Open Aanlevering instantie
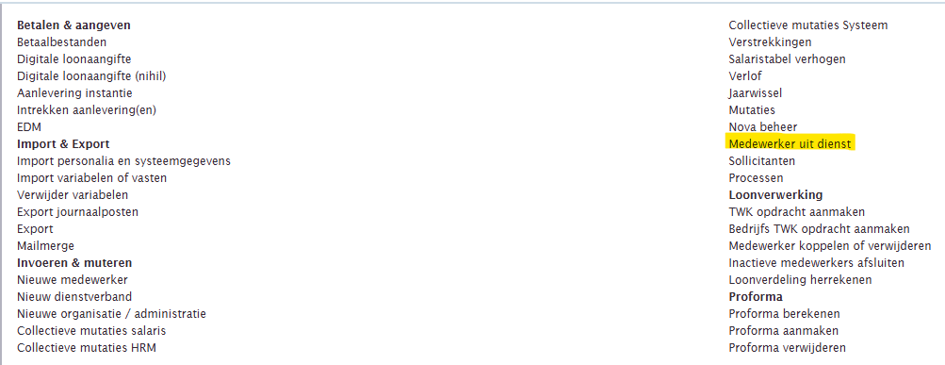Viewport: 945px width, 365px height. 74,93
